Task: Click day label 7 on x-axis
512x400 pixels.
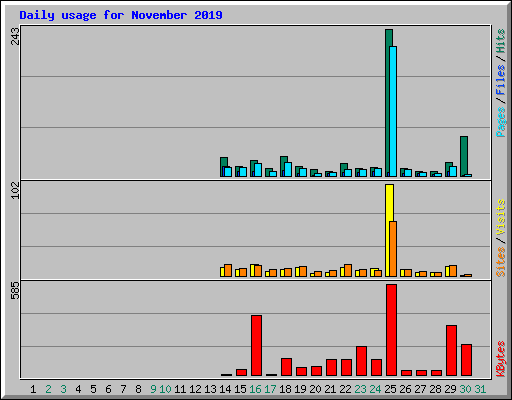Action: [x=123, y=389]
